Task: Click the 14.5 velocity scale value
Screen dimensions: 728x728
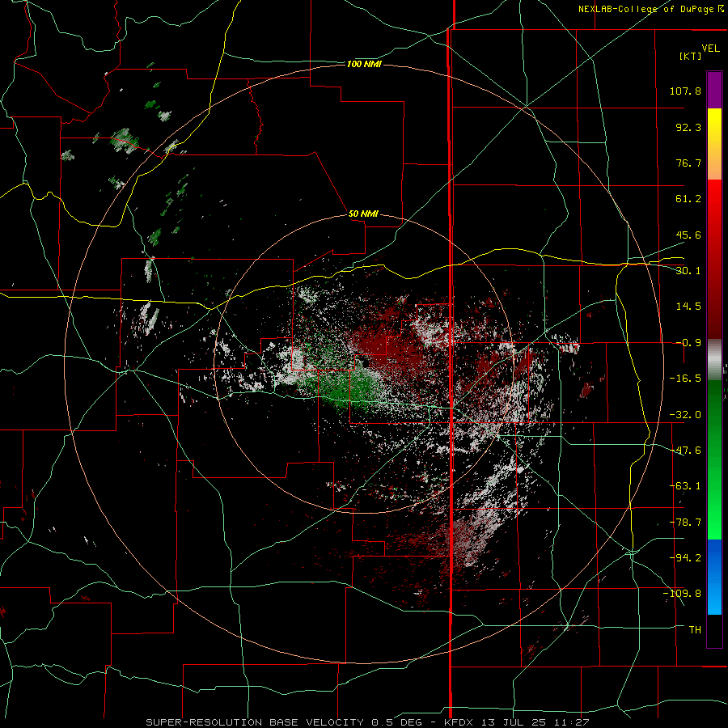Action: click(x=688, y=307)
